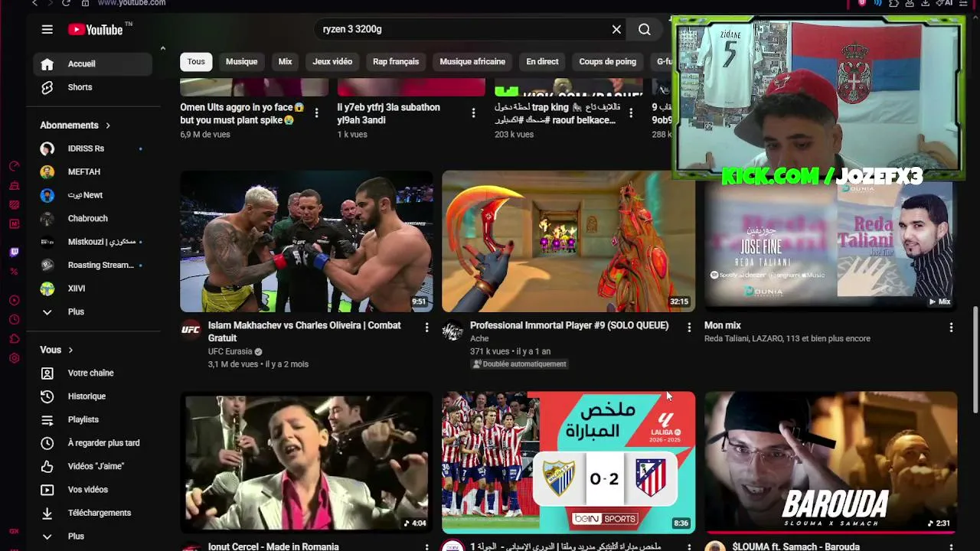Viewport: 980px width, 551px height.
Task: Open browser sidebar settings gear icon
Action: click(14, 358)
